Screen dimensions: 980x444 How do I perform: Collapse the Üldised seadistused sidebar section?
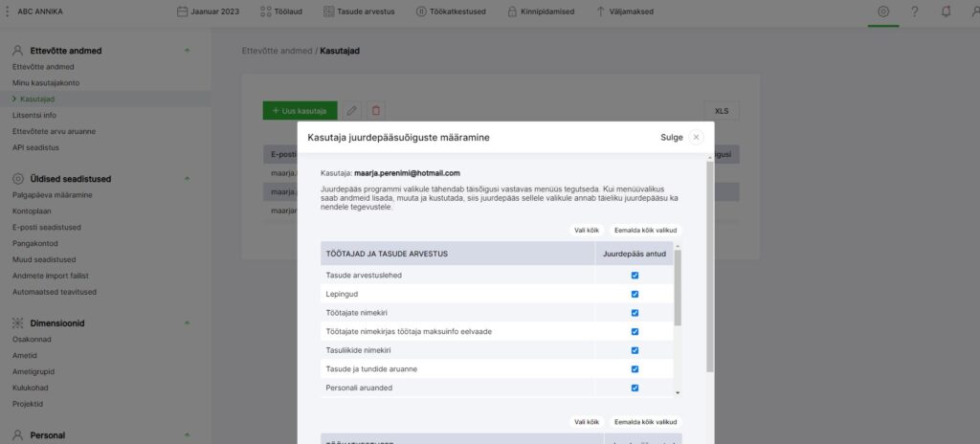(187, 178)
